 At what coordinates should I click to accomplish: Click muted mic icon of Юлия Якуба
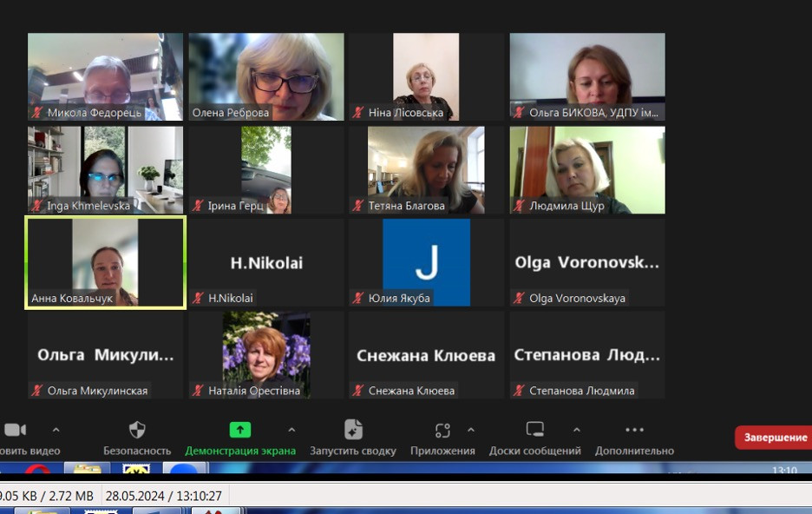coord(357,298)
